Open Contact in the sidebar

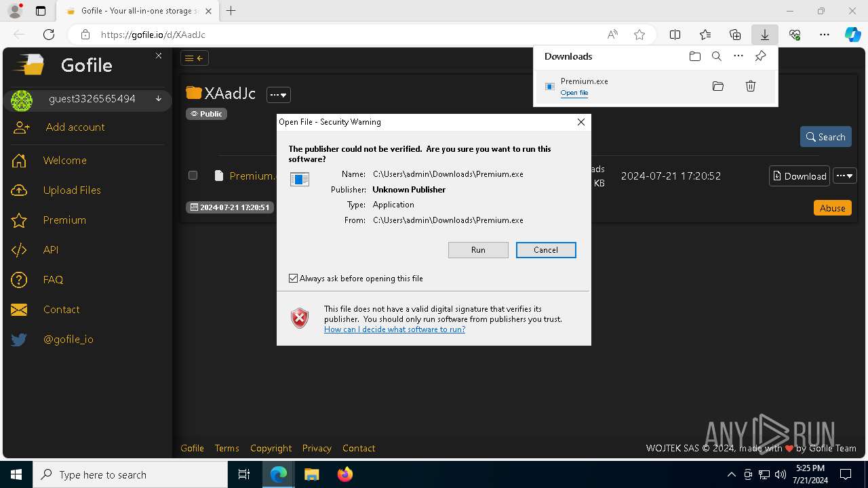tap(62, 310)
